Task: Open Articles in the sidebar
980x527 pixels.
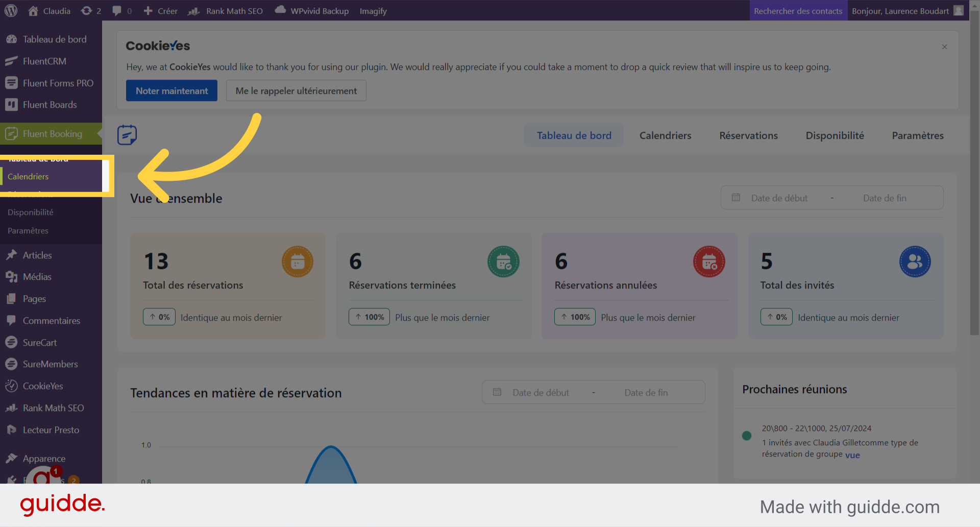Action: [51, 255]
